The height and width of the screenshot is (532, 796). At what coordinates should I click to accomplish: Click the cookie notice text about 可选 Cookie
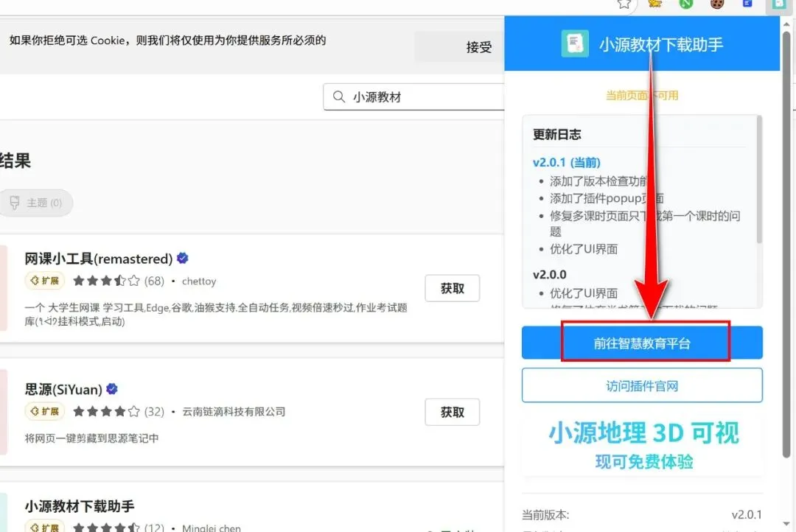(x=167, y=40)
